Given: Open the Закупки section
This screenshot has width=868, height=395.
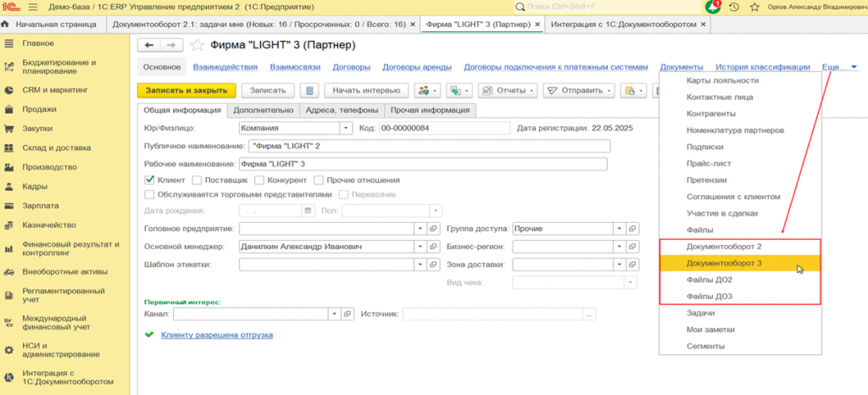Looking at the screenshot, I should [37, 128].
